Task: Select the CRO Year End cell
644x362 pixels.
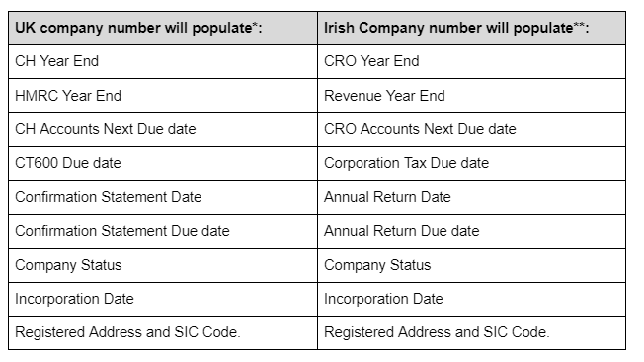Action: pyautogui.click(x=471, y=61)
